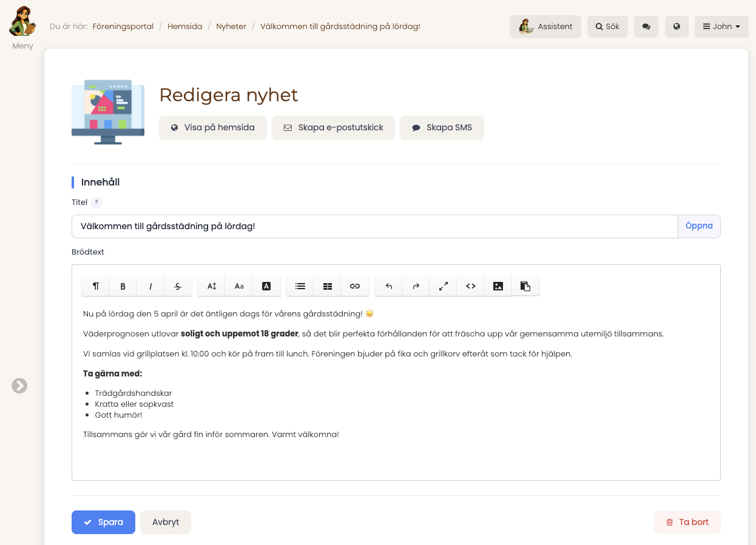Click the first paragraph about 5 april
This screenshot has height=545, width=756.
point(229,313)
